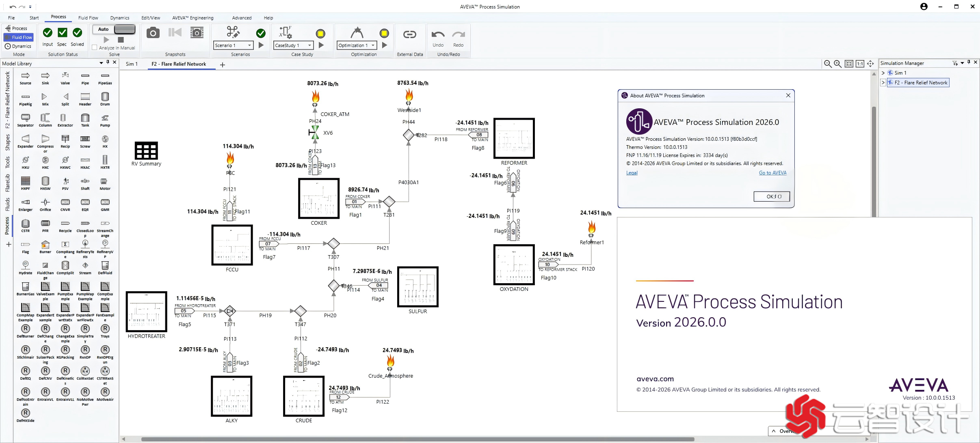Switch mode to Dynamics
Screen dimensions: 980x443
(18, 46)
